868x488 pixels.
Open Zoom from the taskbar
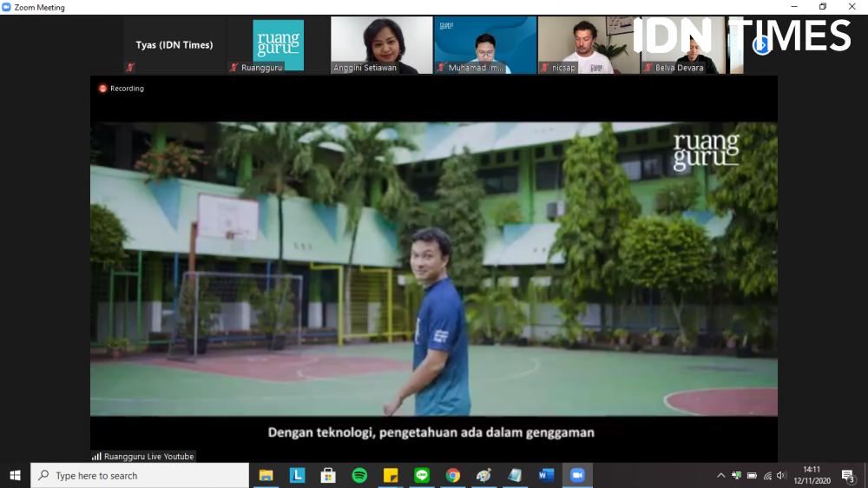577,475
